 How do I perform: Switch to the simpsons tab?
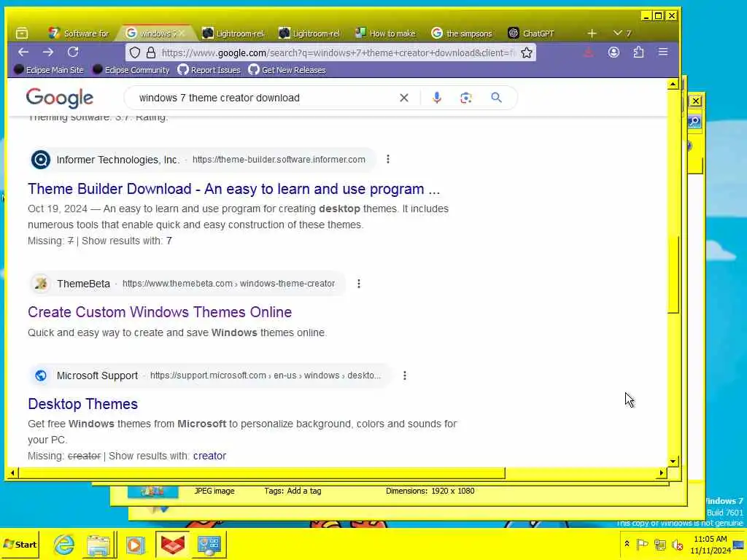tap(462, 34)
